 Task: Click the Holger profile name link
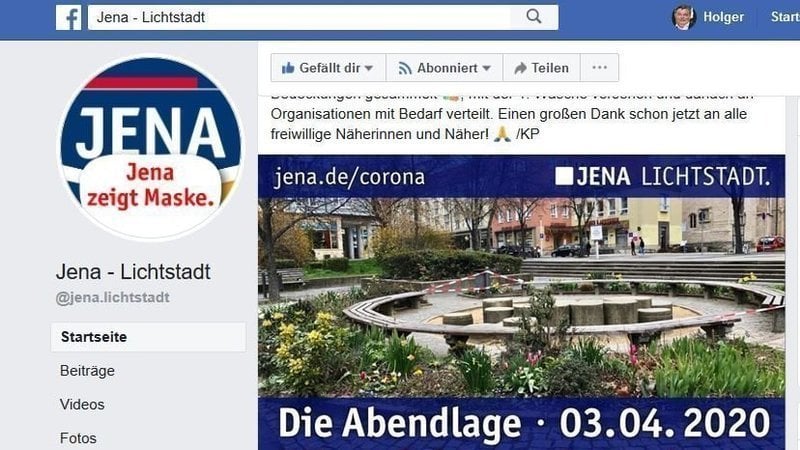(723, 17)
